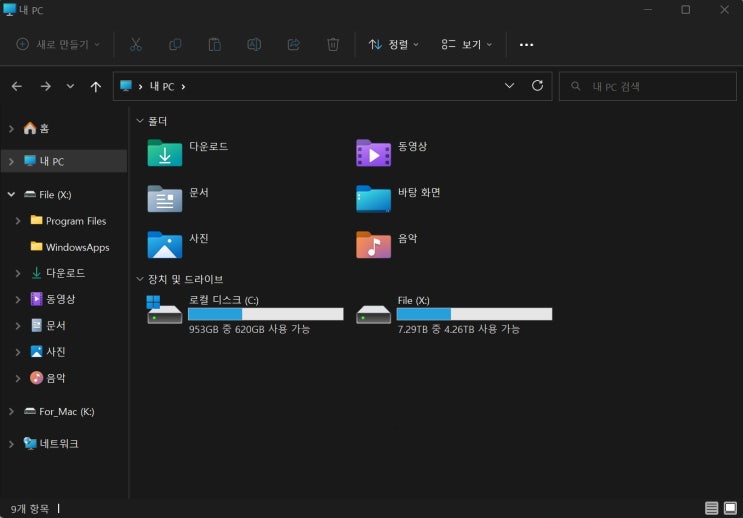Select the 로컬 디스크 (C:) drive icon
743x518 pixels.
click(x=164, y=309)
